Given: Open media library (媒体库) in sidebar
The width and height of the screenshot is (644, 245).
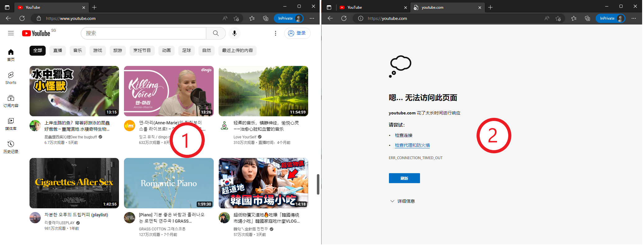Looking at the screenshot, I should pos(11,124).
